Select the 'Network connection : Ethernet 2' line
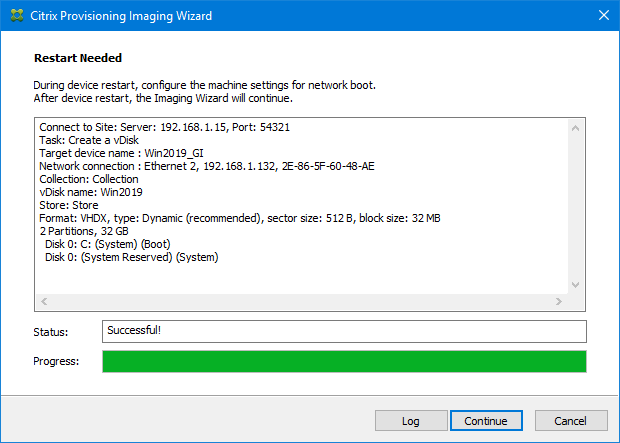620x443 pixels. 207,166
